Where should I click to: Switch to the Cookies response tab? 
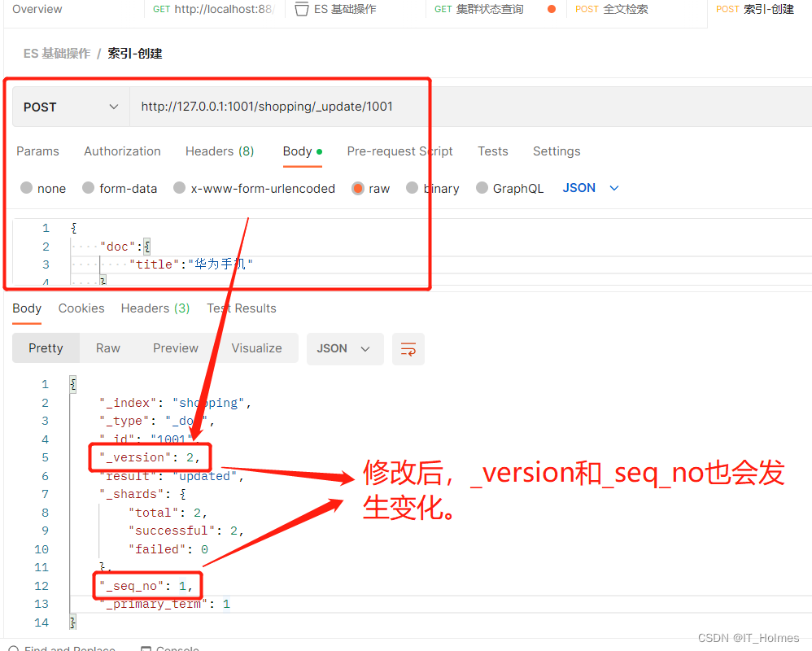click(x=81, y=308)
